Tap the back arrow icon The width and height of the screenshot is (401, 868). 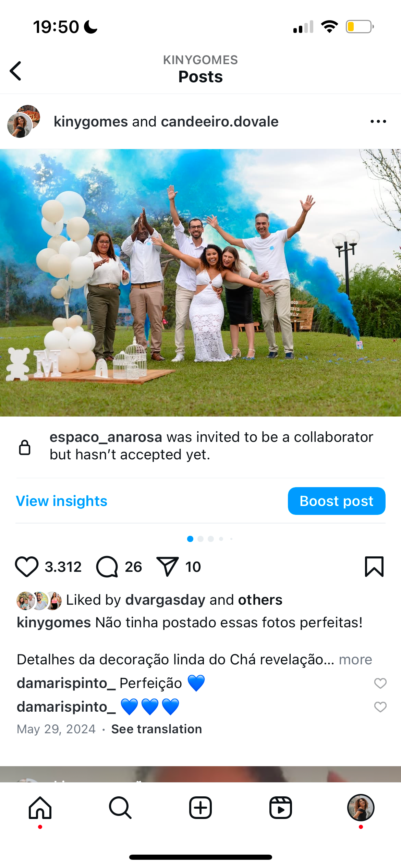coord(15,71)
